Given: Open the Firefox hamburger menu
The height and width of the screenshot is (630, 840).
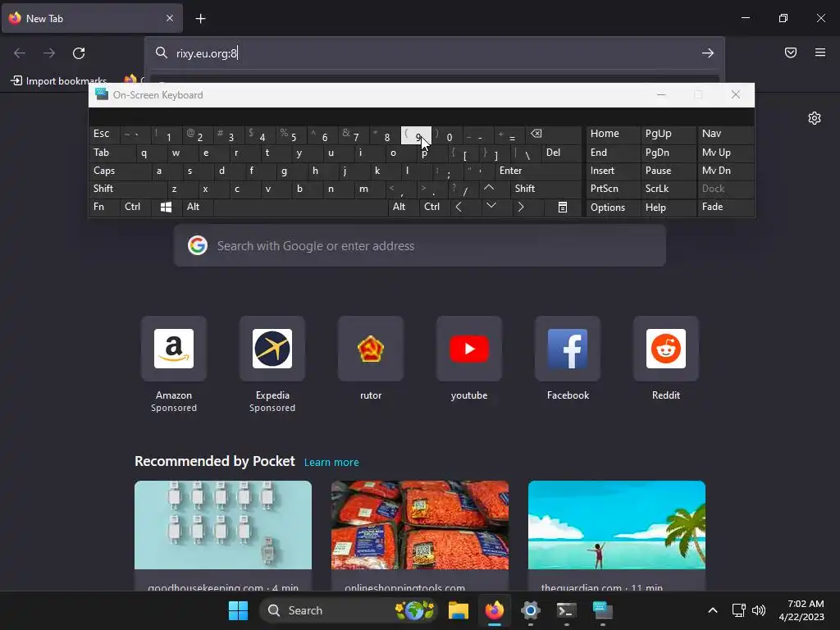Looking at the screenshot, I should pyautogui.click(x=820, y=52).
